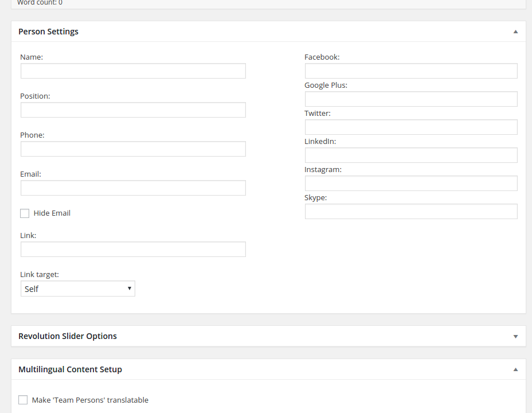Image resolution: width=532 pixels, height=413 pixels.
Task: Click the Instagram input box
Action: coord(411,184)
